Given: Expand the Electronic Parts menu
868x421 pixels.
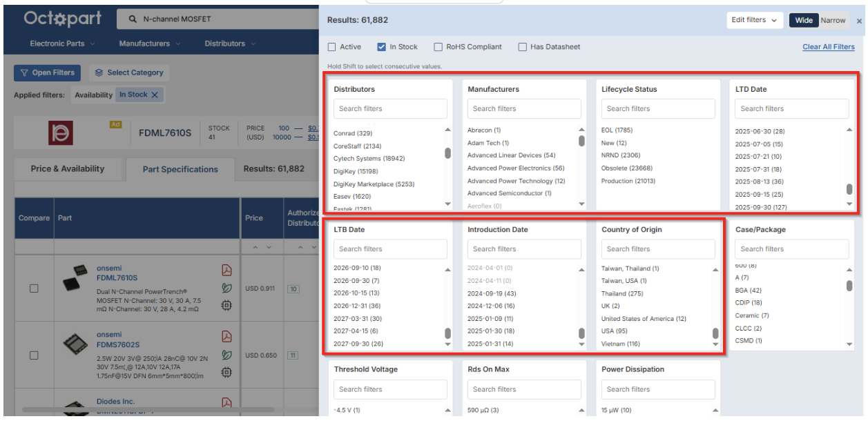Looking at the screenshot, I should (63, 43).
